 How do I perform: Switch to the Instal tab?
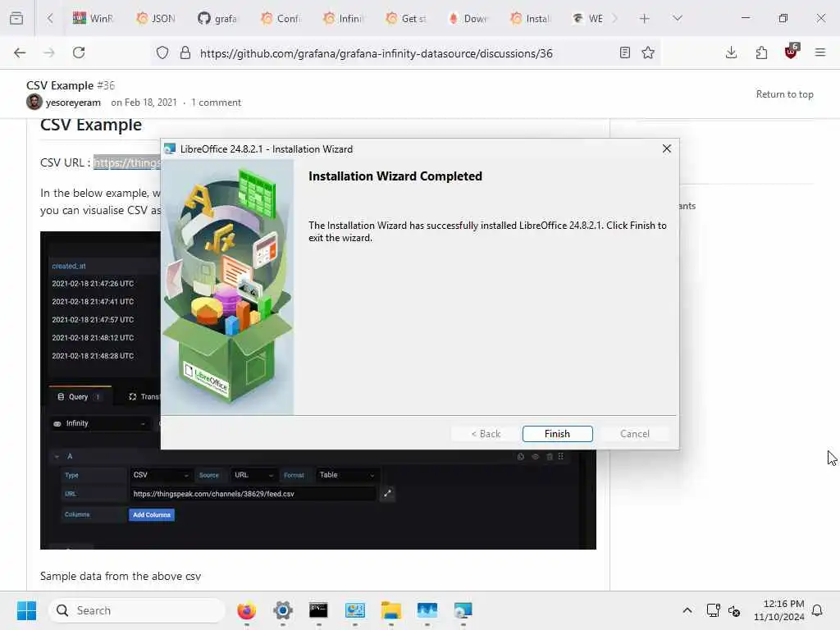(x=531, y=19)
